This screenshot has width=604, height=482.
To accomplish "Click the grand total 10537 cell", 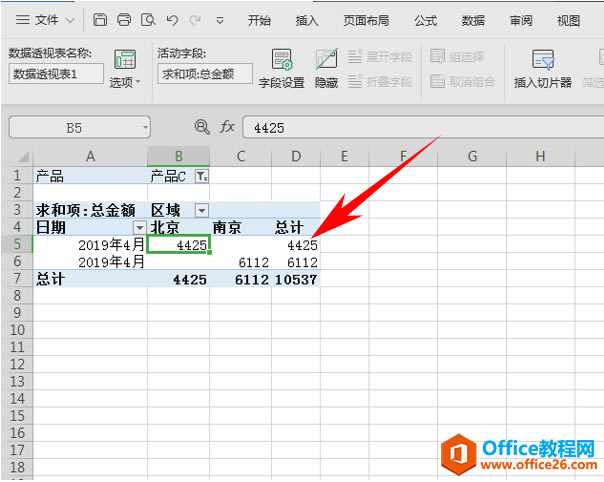I will tap(296, 279).
